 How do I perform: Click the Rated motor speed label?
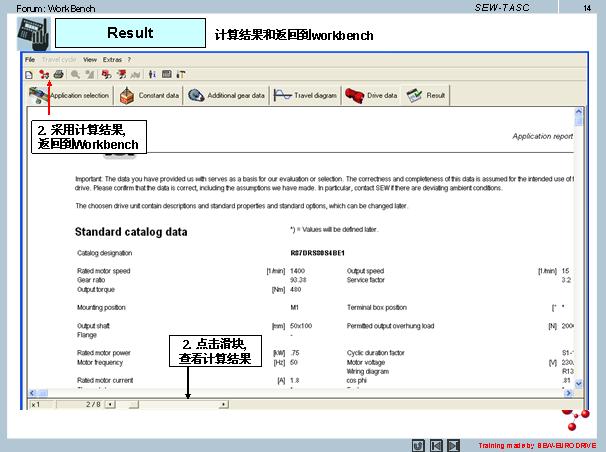pyautogui.click(x=104, y=271)
